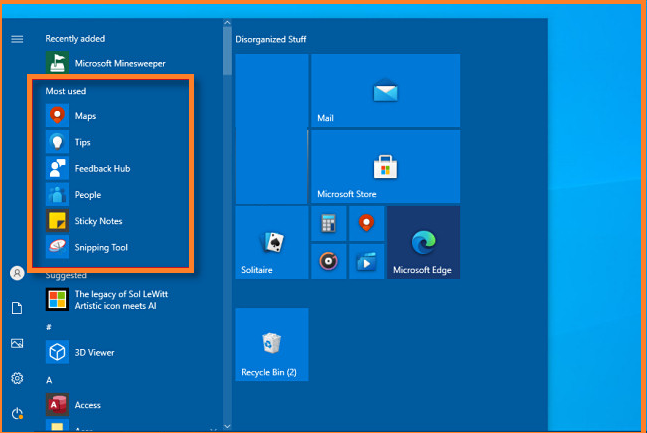Image resolution: width=647 pixels, height=433 pixels.
Task: Open Access from app list
Action: point(73,405)
